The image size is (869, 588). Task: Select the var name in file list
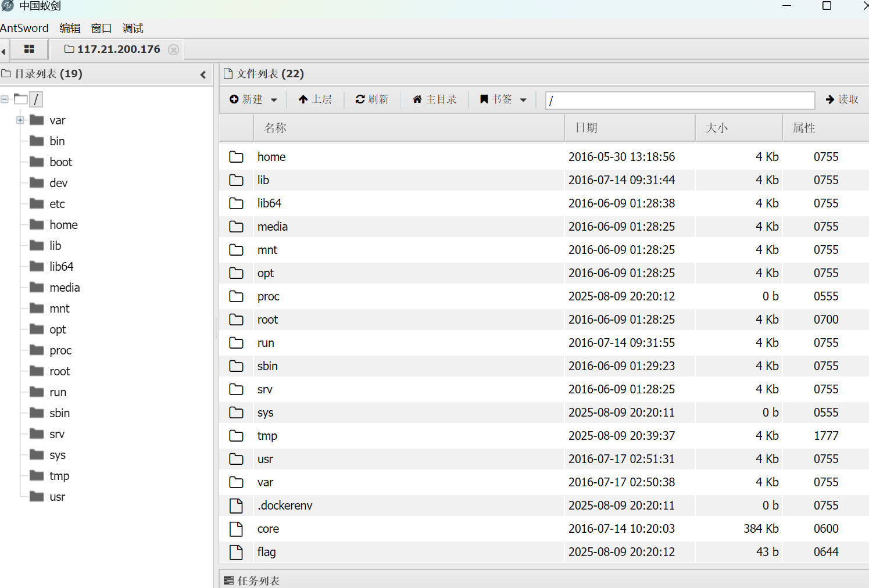(x=265, y=482)
